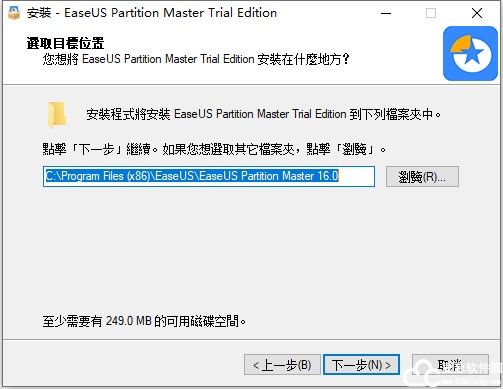Click the EaseUS Partition Master star logo

470,54
